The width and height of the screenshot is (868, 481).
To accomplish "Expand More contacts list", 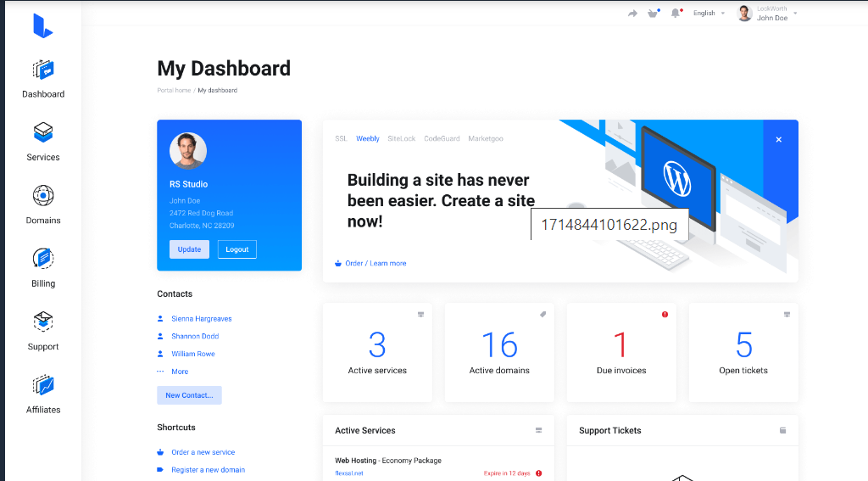I will pos(180,372).
